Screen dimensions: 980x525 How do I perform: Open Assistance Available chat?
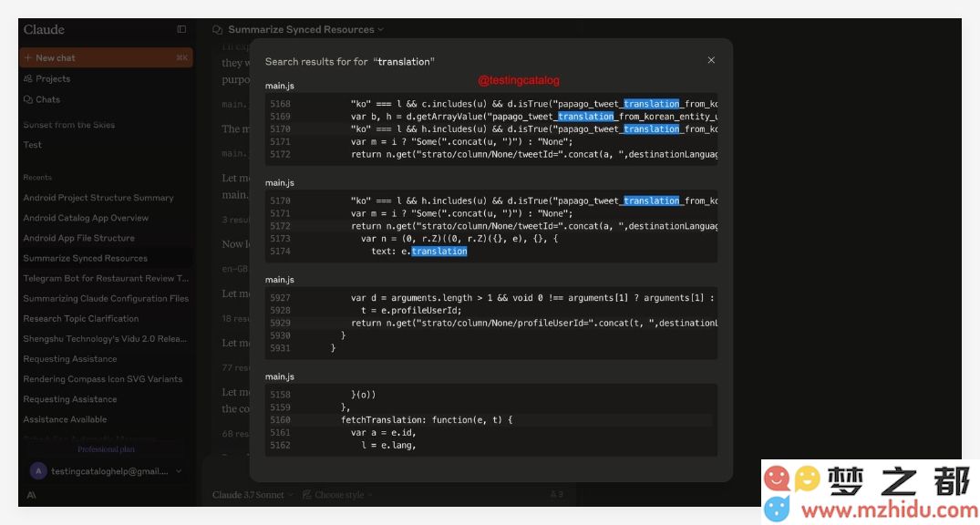point(65,419)
